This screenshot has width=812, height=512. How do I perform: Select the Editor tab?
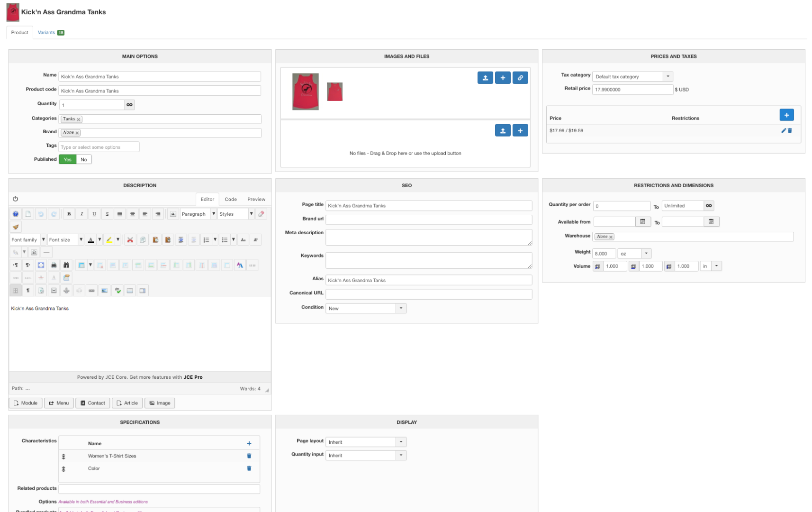tap(208, 200)
